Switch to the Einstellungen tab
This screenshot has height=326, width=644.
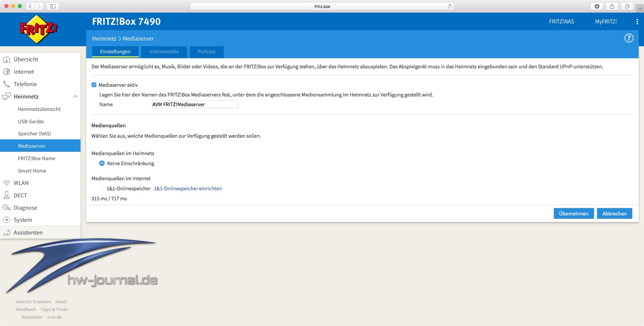[115, 52]
